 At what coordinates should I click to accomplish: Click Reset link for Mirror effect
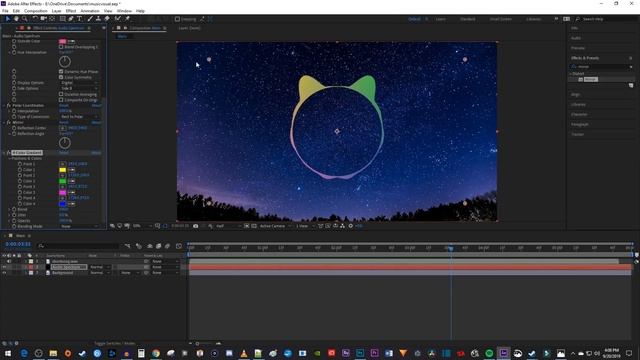coord(64,122)
